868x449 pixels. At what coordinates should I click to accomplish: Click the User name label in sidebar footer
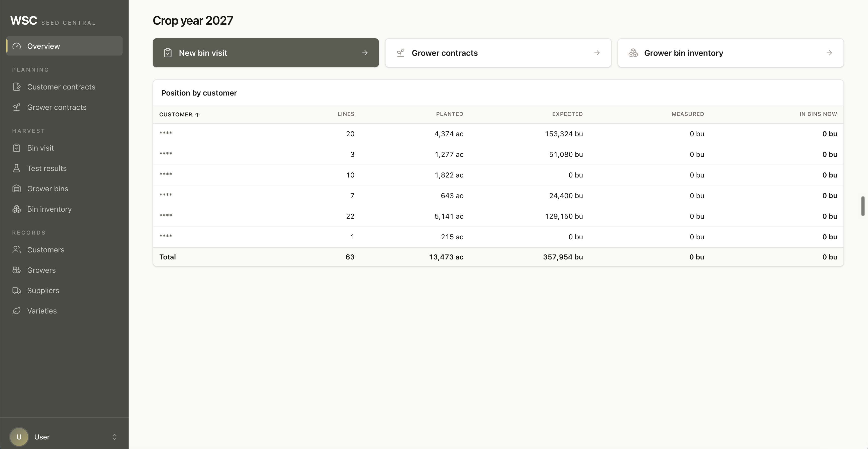[x=42, y=437]
